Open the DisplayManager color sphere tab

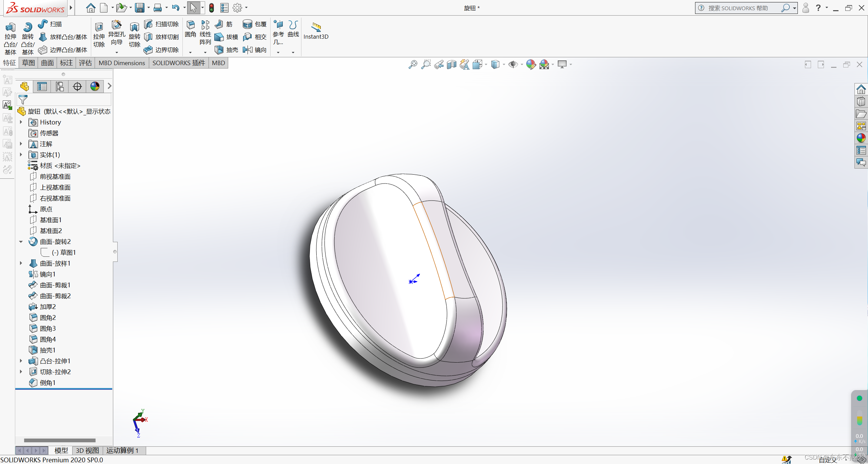tap(95, 86)
